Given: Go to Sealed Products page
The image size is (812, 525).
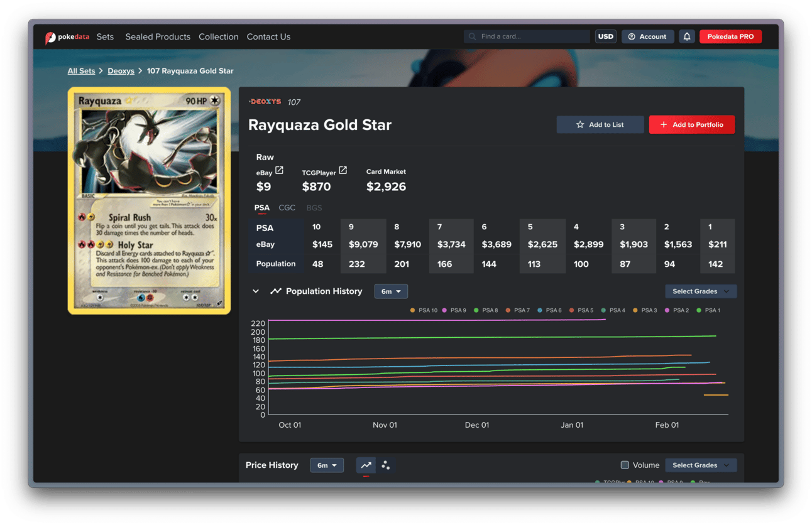Looking at the screenshot, I should tap(158, 36).
